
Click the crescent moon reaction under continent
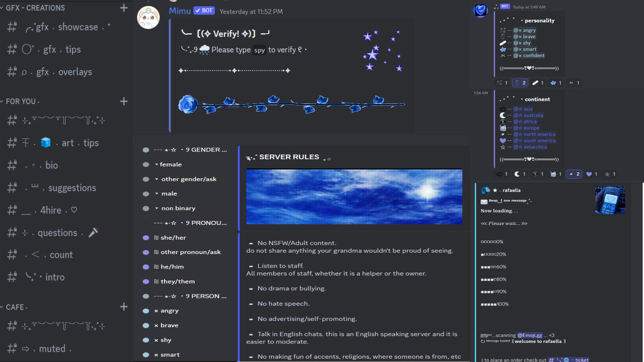tap(520, 174)
